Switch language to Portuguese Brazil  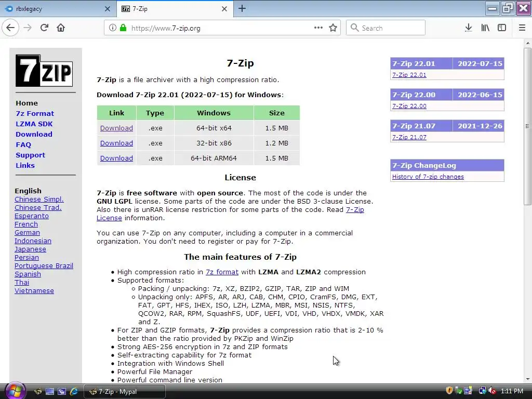(x=44, y=266)
